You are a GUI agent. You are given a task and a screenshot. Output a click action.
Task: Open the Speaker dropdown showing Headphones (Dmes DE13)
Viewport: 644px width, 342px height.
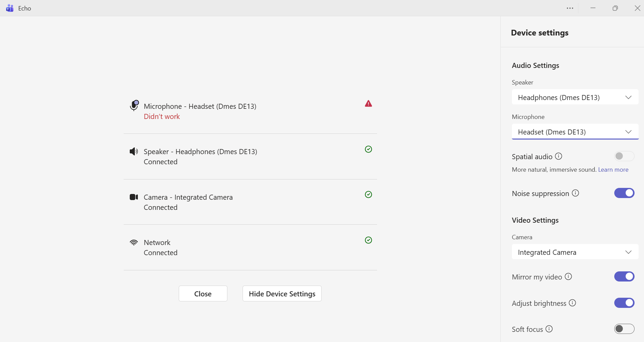coord(575,97)
